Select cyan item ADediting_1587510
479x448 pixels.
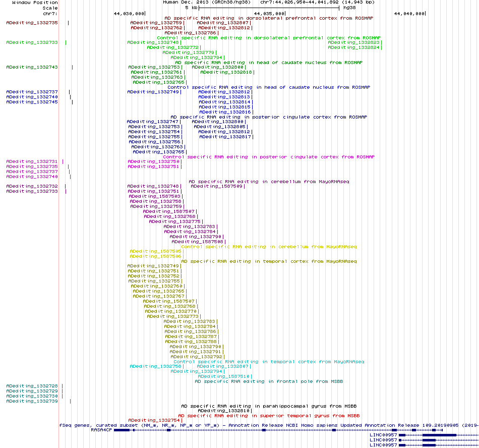coord(223,376)
